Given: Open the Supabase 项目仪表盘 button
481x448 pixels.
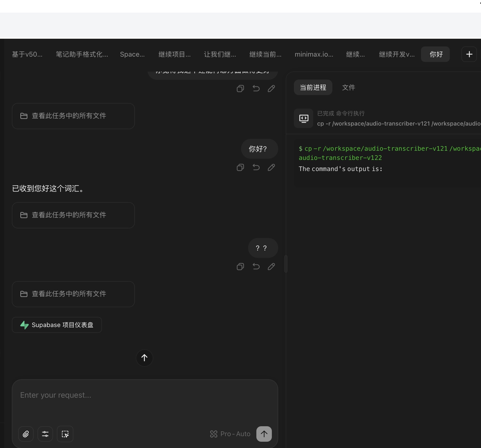Looking at the screenshot, I should click(x=57, y=325).
